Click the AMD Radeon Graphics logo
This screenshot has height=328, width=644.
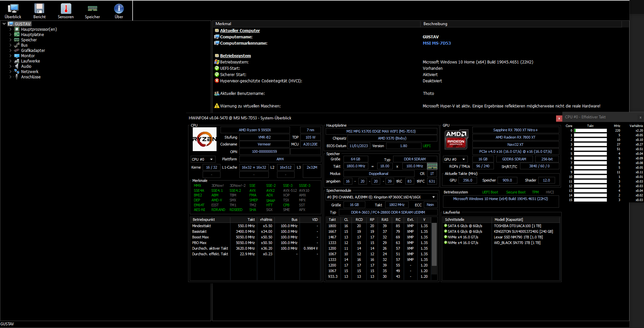(456, 139)
